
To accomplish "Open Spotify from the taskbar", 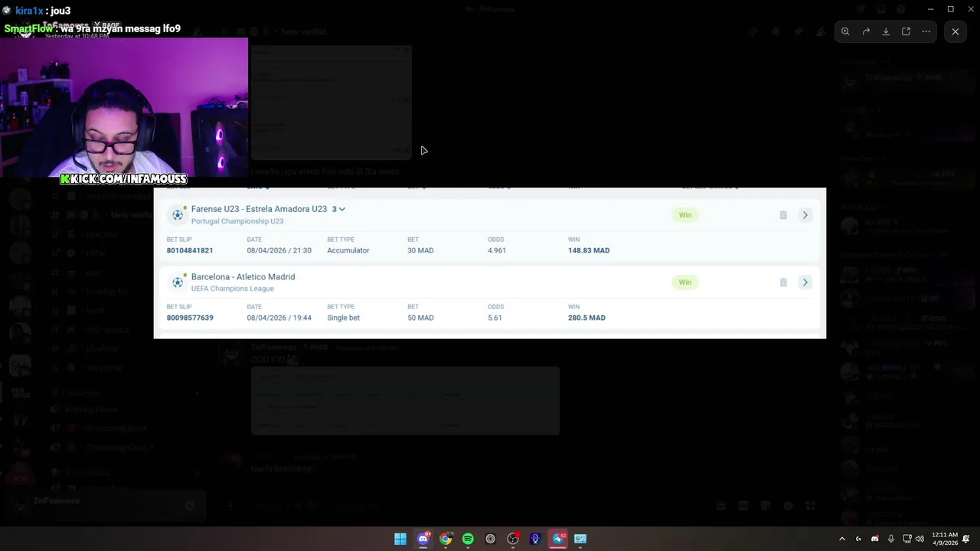I will pos(468,539).
